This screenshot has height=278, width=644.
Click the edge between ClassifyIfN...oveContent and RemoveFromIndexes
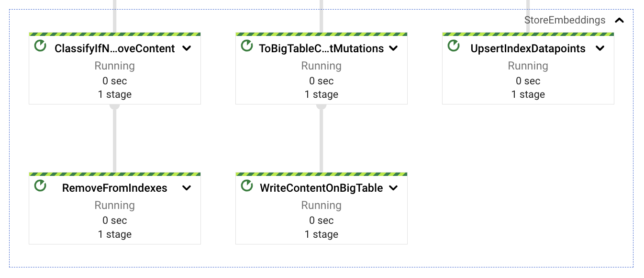(x=115, y=139)
